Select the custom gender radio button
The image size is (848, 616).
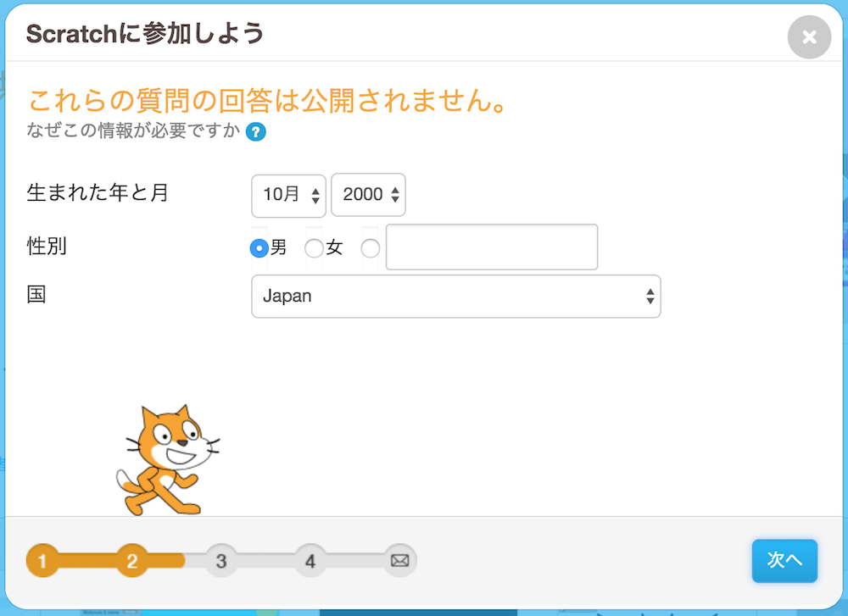click(x=371, y=248)
